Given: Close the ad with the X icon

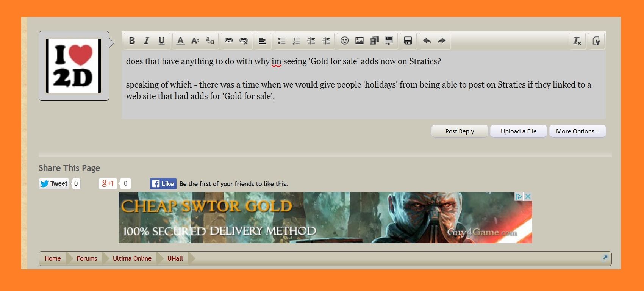Looking at the screenshot, I should (x=528, y=196).
